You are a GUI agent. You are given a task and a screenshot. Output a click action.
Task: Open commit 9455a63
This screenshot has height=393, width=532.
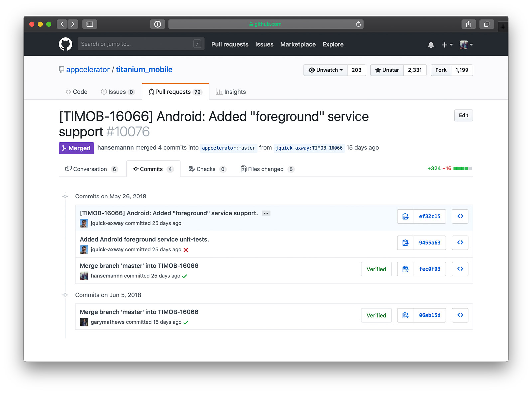click(430, 243)
